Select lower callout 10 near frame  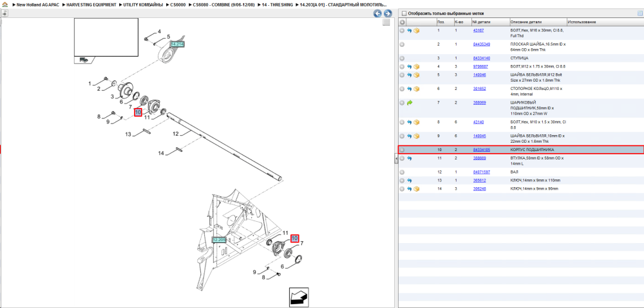coord(294,238)
